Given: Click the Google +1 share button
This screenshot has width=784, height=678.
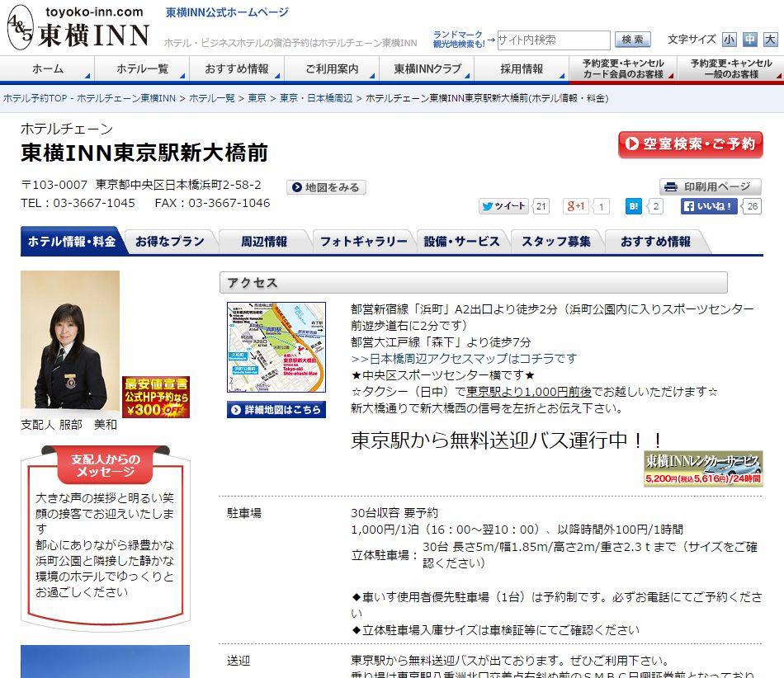Looking at the screenshot, I should [x=575, y=206].
